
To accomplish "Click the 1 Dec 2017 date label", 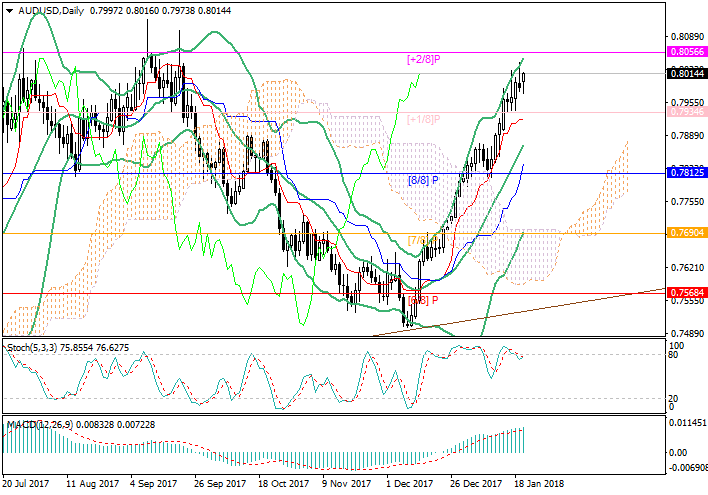I will pos(410,484).
